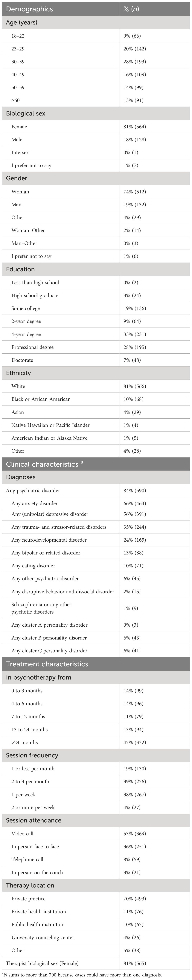Click the % (n) column header

click(131, 9)
